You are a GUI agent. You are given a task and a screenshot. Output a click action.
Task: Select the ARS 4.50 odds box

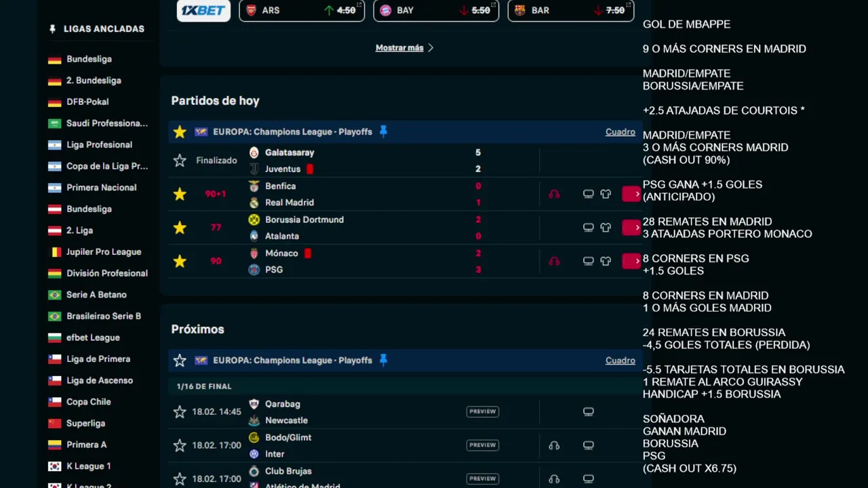point(302,10)
